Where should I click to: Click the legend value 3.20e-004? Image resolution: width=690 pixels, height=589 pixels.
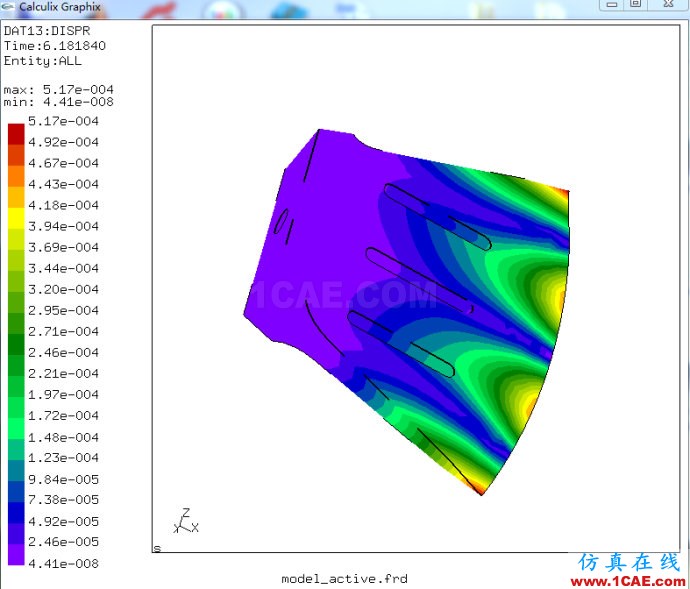(63, 290)
